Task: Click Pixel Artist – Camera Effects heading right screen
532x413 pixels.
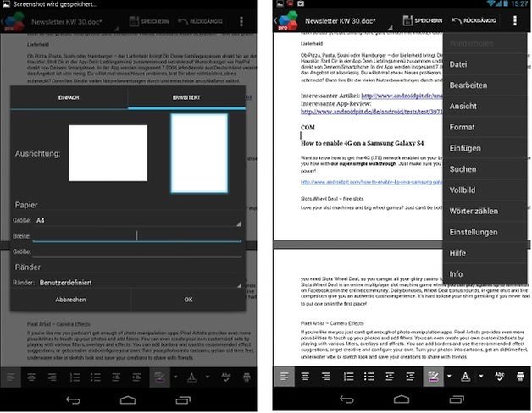Action: tap(332, 323)
